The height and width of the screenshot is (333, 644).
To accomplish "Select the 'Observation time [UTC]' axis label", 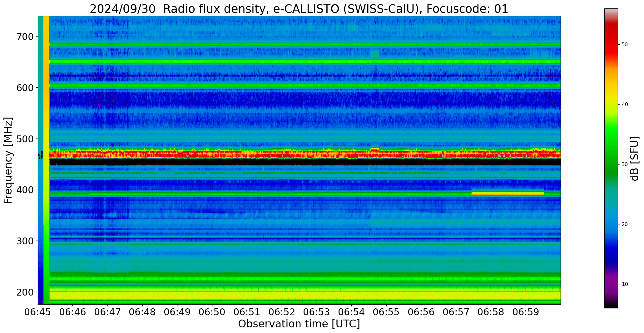I will point(299,324).
